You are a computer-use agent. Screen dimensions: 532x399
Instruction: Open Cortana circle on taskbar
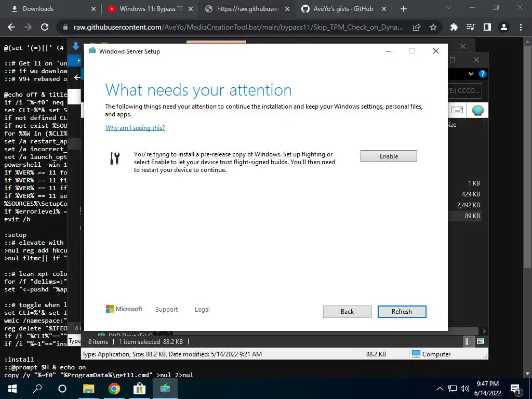62,389
